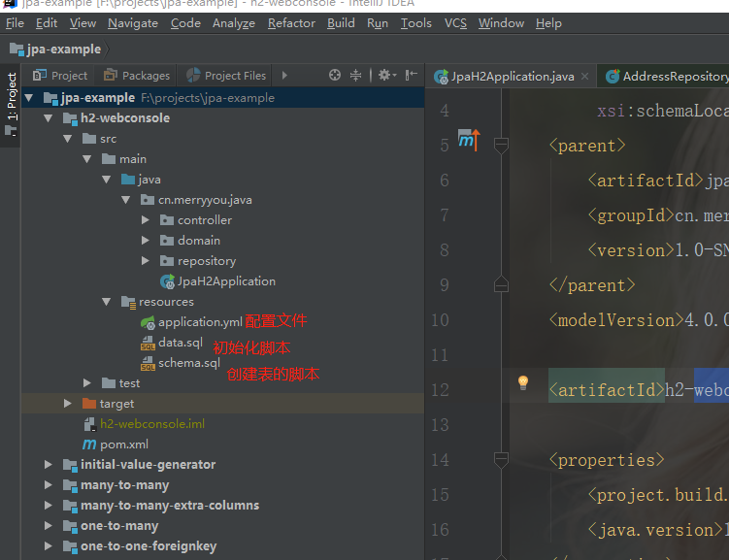Select the Project view tab
The height and width of the screenshot is (560, 729).
[x=59, y=76]
